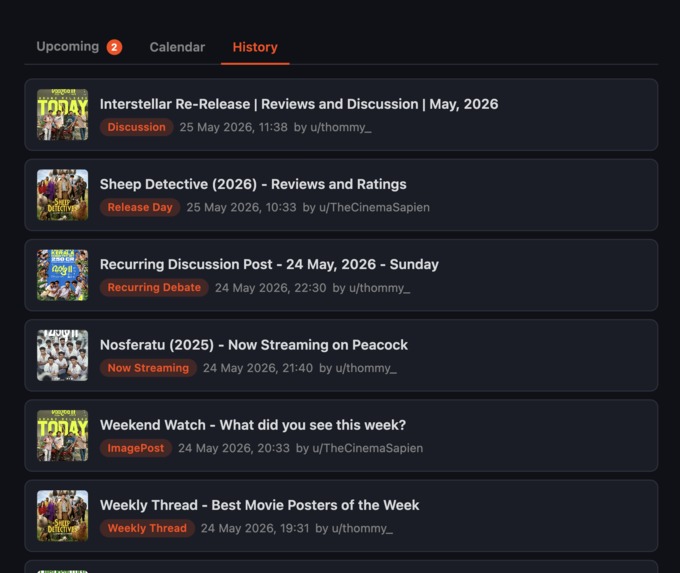Open 'Recurring Discussion Post - 24 May, 2026' title

[x=269, y=265]
